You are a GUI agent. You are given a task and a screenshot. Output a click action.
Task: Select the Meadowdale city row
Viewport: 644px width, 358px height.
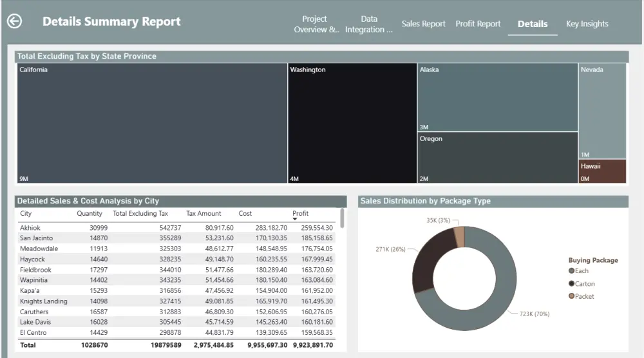(x=176, y=249)
